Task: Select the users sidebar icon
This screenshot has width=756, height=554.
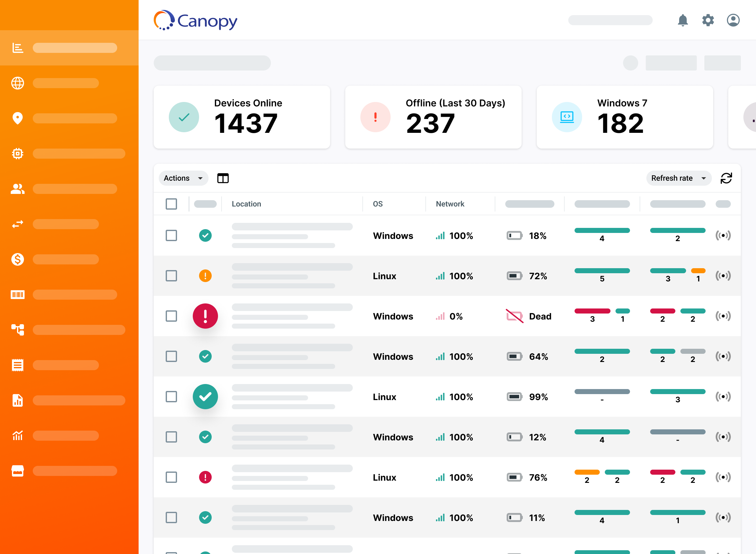Action: coord(18,189)
